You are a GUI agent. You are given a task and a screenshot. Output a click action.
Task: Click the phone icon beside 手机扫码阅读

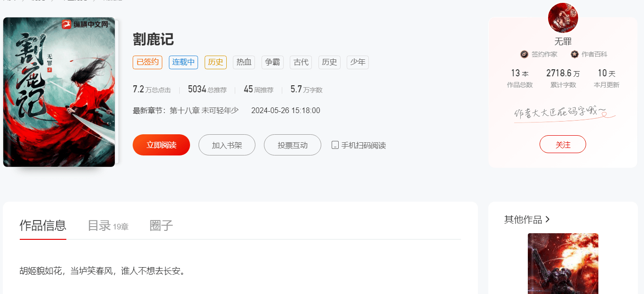click(335, 145)
